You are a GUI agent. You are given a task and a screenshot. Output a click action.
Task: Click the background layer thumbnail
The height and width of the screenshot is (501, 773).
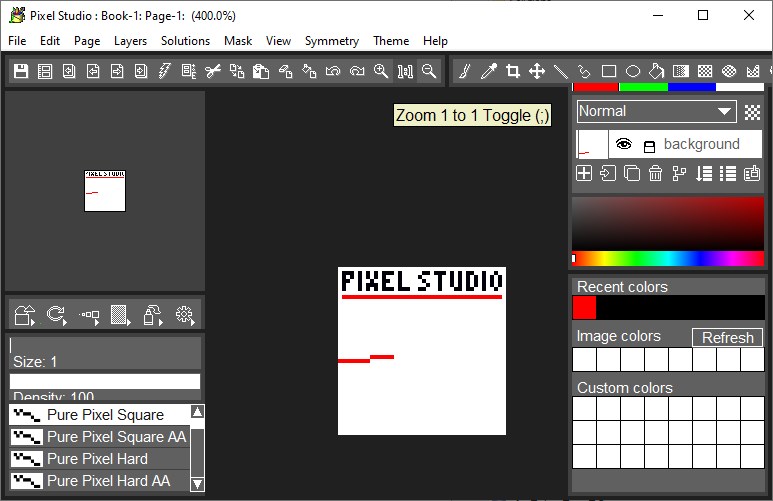tap(592, 144)
